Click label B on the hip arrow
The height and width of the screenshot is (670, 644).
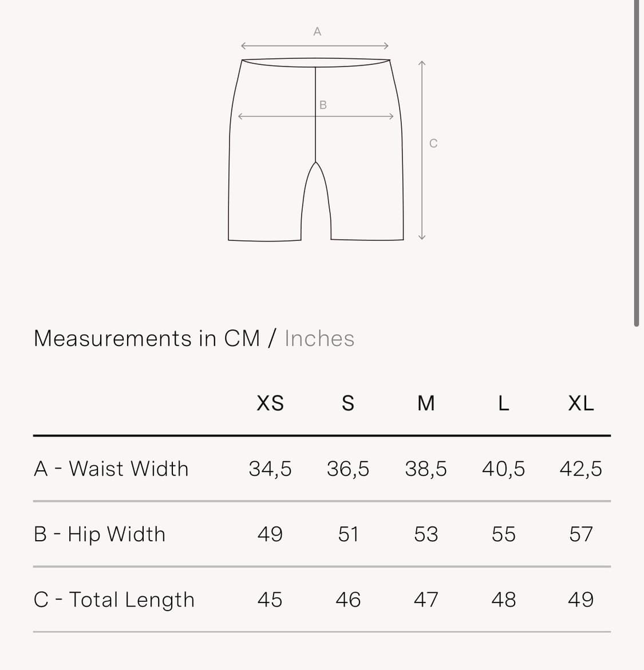click(x=323, y=105)
